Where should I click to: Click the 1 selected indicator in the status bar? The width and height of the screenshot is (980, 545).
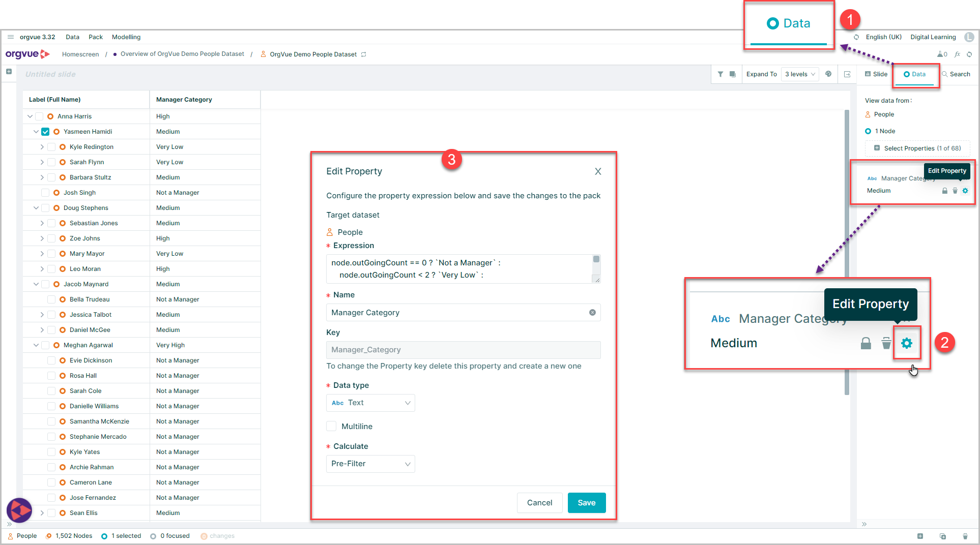tap(121, 536)
